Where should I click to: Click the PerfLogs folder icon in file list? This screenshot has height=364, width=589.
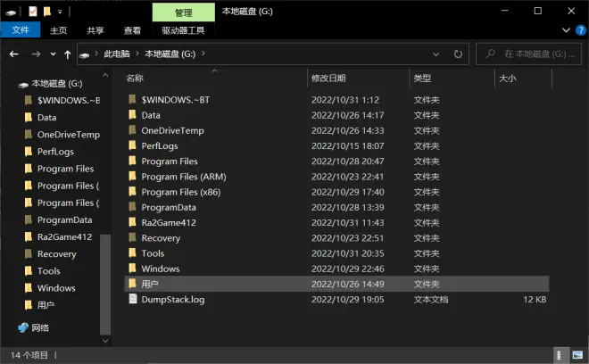[132, 145]
